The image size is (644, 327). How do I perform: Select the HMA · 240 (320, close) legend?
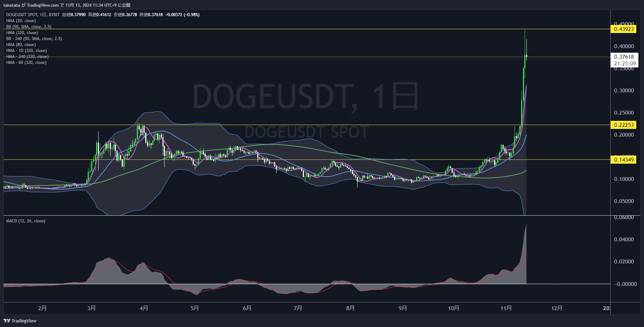click(27, 57)
